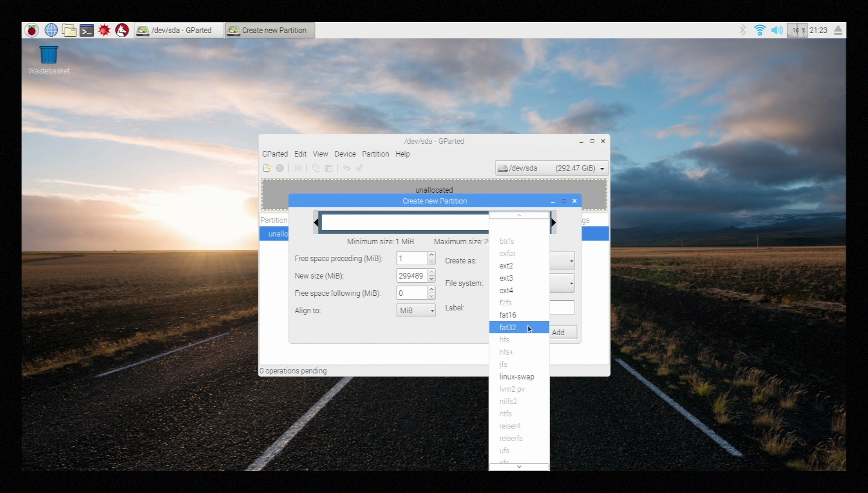Viewport: 868px width, 493px height.
Task: Select ntfs from the filesystem dropdown
Action: (505, 413)
